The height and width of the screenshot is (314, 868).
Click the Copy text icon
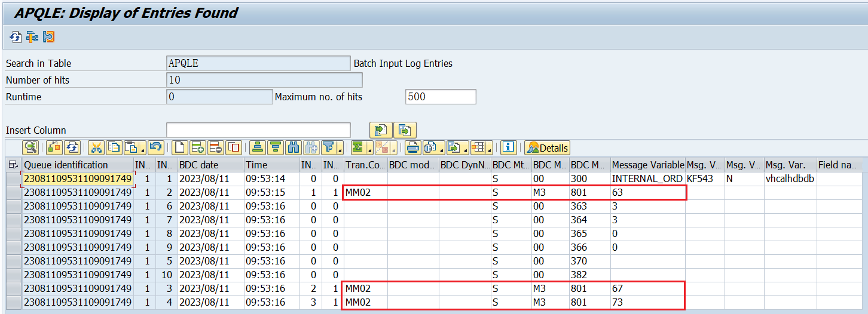(x=114, y=147)
